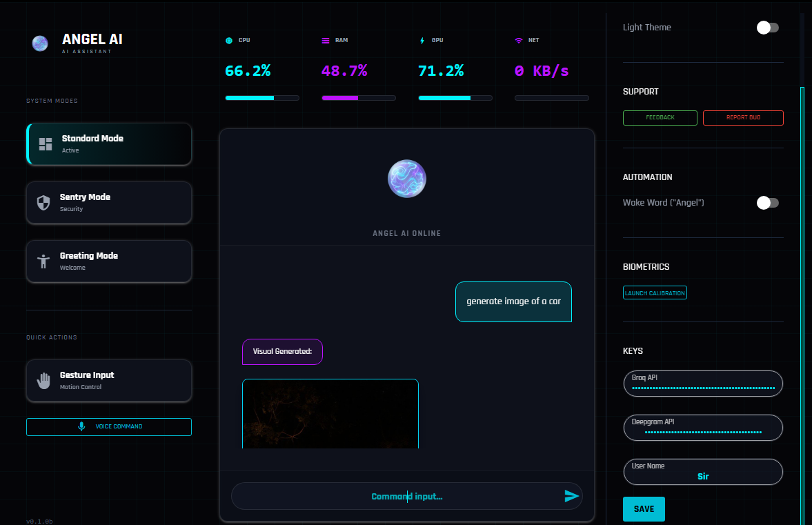Focus the Command input field
812x525 pixels.
click(407, 496)
